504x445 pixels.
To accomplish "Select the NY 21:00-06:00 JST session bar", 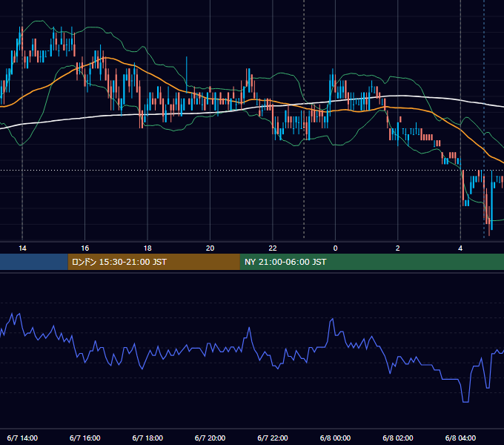I will click(372, 262).
